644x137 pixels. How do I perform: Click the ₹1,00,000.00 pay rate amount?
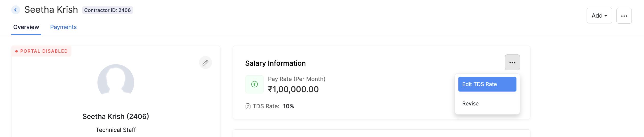293,89
